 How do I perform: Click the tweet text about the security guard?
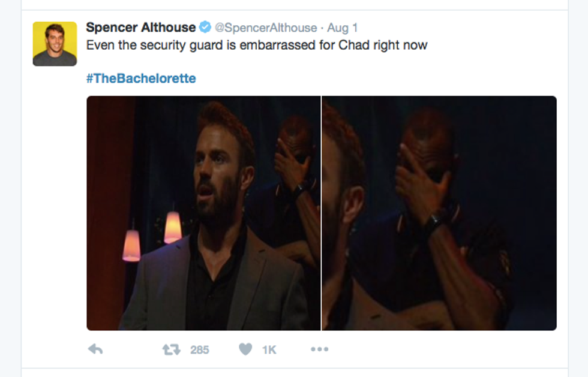coord(257,46)
